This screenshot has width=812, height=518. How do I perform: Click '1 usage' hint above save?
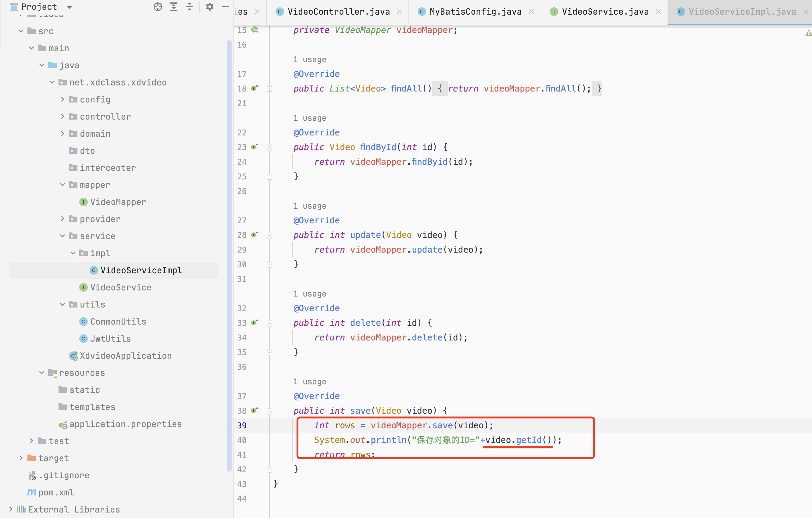tap(310, 382)
